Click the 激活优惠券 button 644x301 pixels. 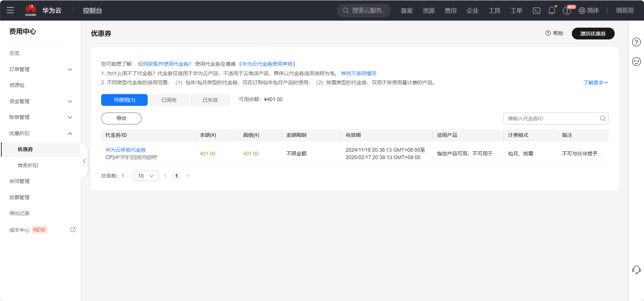pos(593,33)
